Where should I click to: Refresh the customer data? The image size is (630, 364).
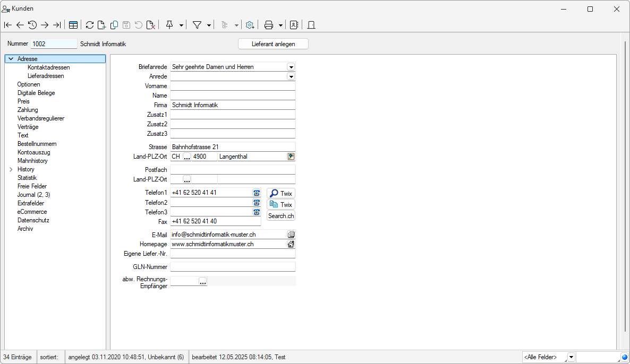90,25
